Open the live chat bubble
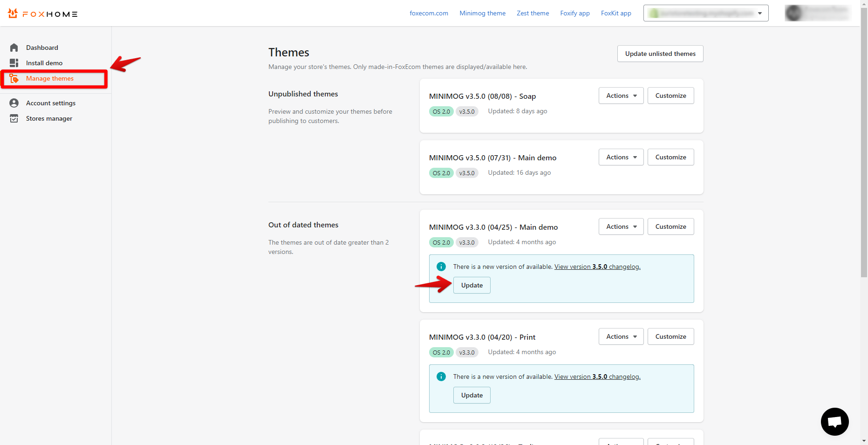Image resolution: width=868 pixels, height=445 pixels. pos(834,422)
